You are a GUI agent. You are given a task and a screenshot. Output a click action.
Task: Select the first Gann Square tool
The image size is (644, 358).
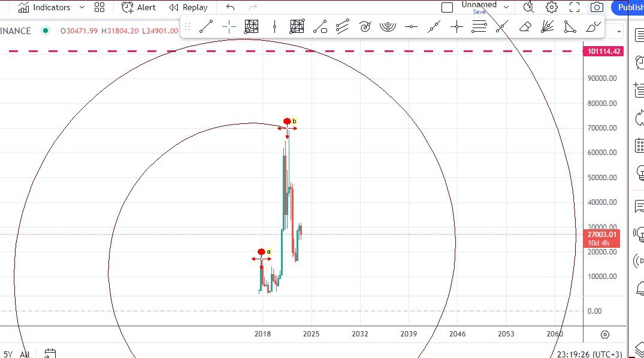click(252, 27)
